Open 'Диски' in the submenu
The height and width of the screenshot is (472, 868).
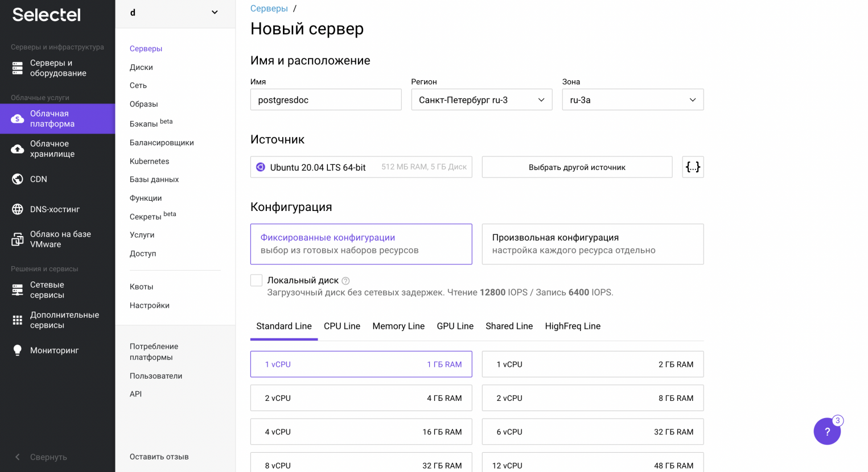tap(141, 67)
